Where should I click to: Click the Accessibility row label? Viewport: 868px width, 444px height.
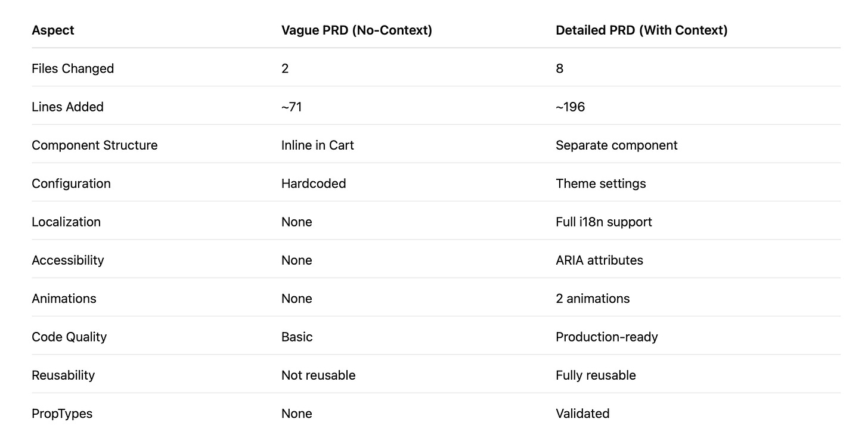[x=67, y=260]
